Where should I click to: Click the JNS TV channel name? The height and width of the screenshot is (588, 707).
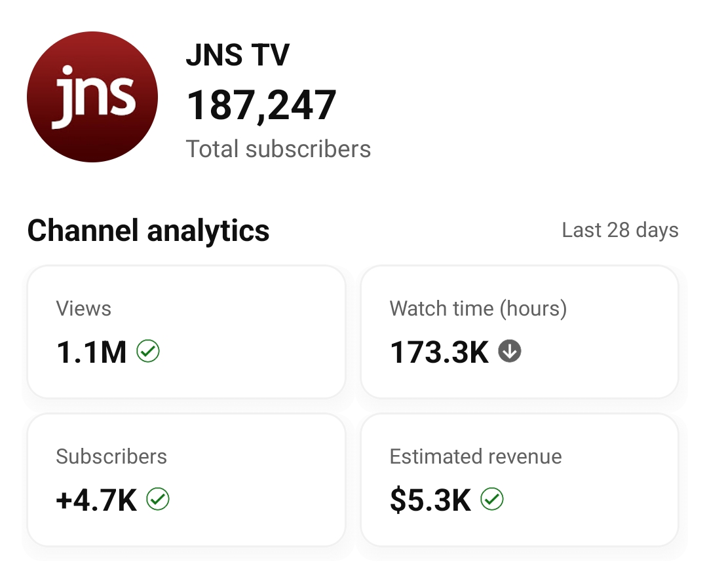238,55
